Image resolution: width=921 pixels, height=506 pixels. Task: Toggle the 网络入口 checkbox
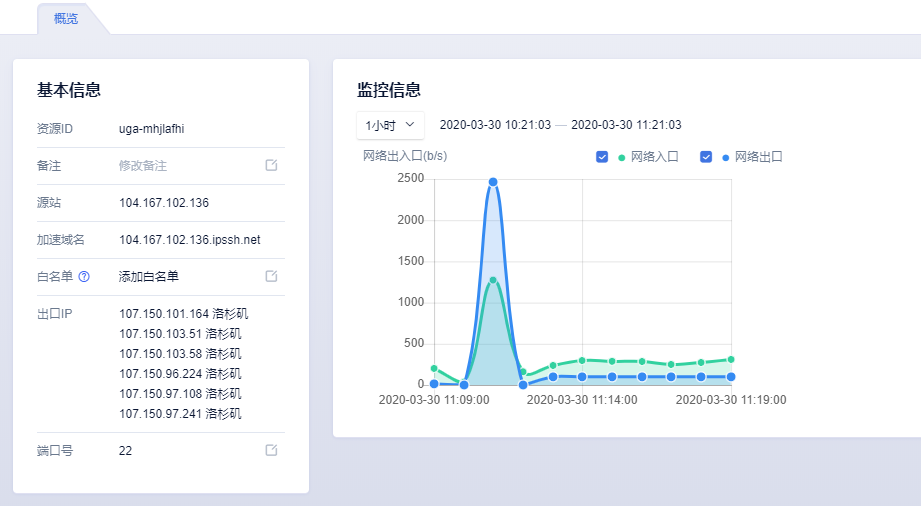(602, 157)
